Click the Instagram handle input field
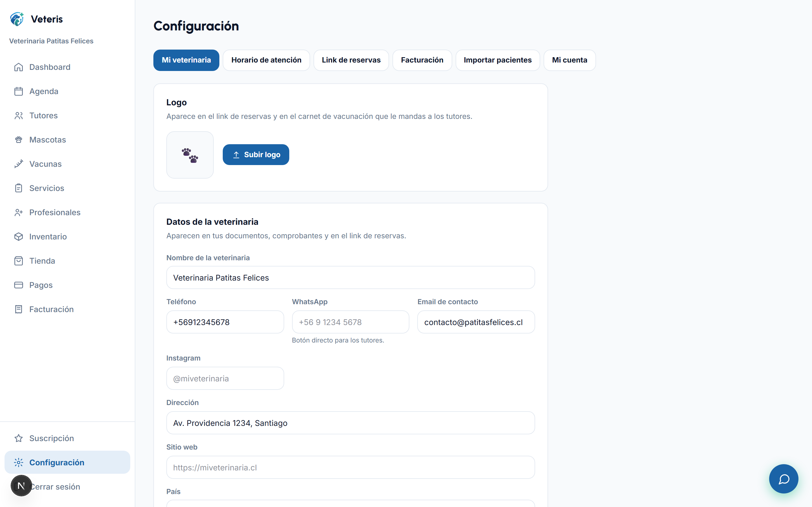Viewport: 812px width, 507px height. point(225,378)
